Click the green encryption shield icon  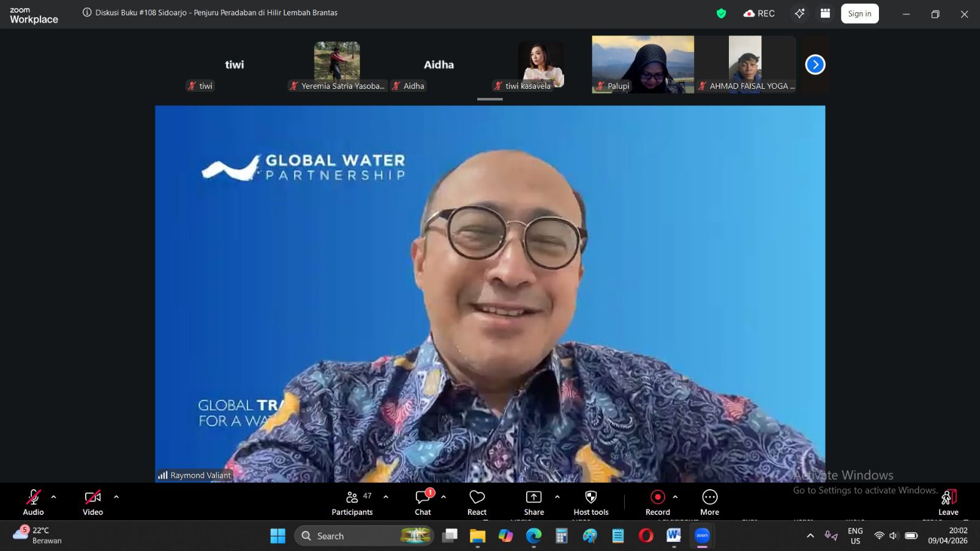722,13
